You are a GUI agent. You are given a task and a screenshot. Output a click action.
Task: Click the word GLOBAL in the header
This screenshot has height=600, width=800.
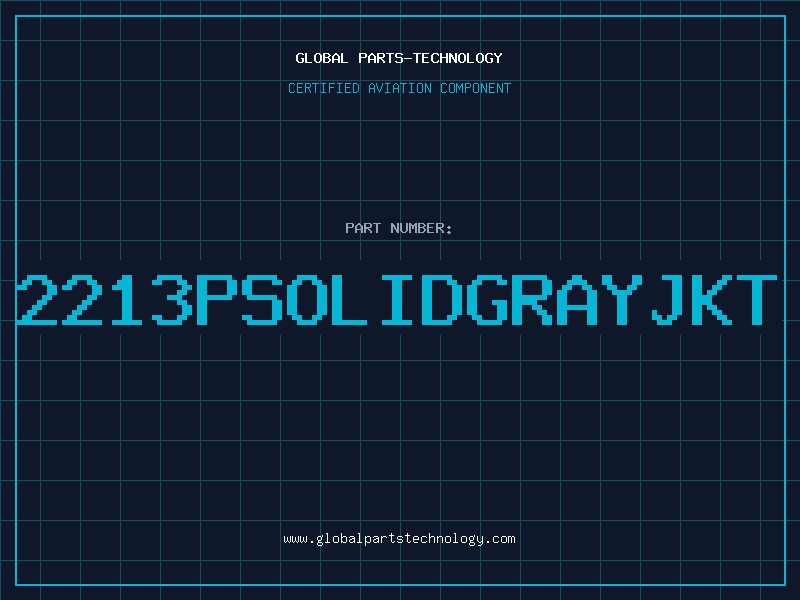(x=321, y=58)
